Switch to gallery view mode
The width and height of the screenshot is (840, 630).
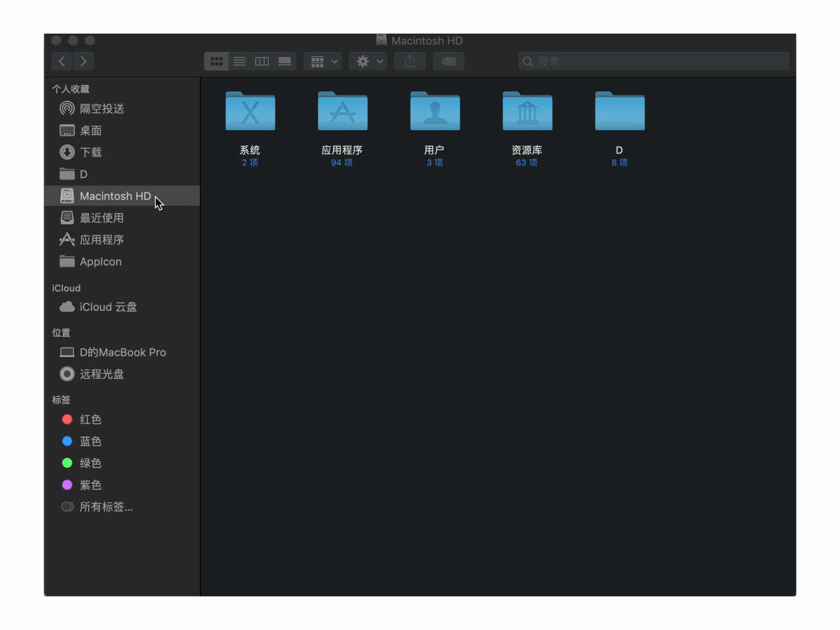click(x=285, y=61)
